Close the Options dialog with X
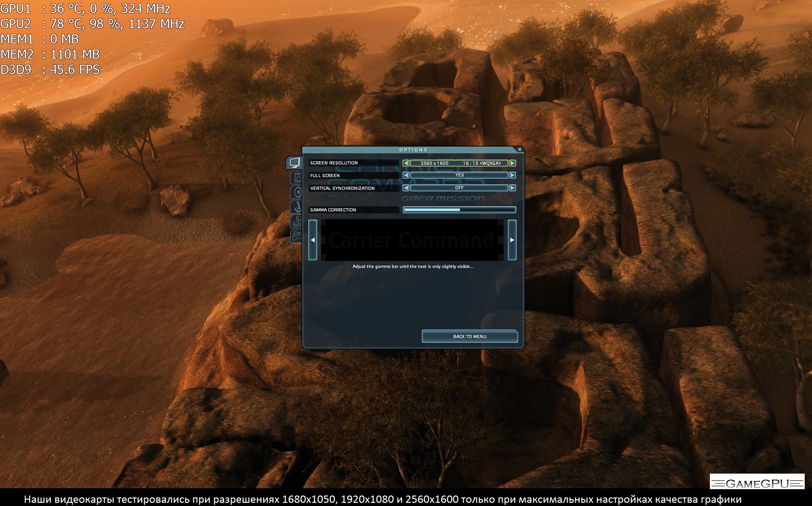The image size is (812, 506). pyautogui.click(x=520, y=150)
